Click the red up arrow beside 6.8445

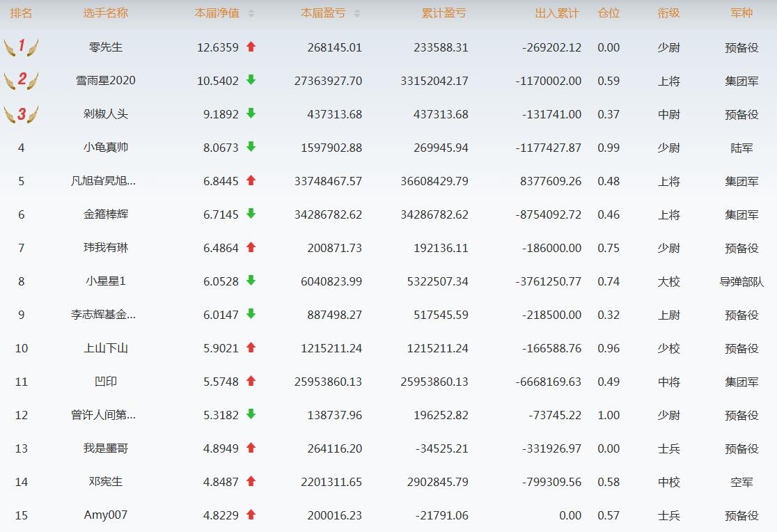tap(251, 181)
